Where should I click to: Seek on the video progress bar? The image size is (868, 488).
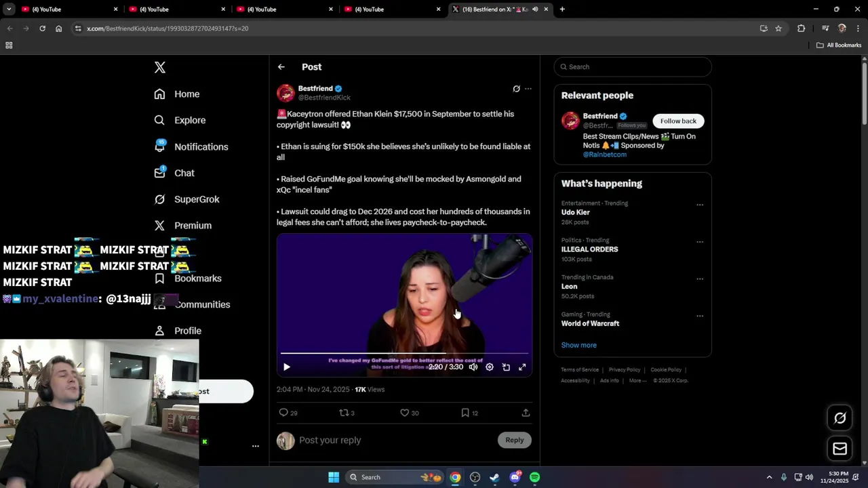click(x=404, y=353)
